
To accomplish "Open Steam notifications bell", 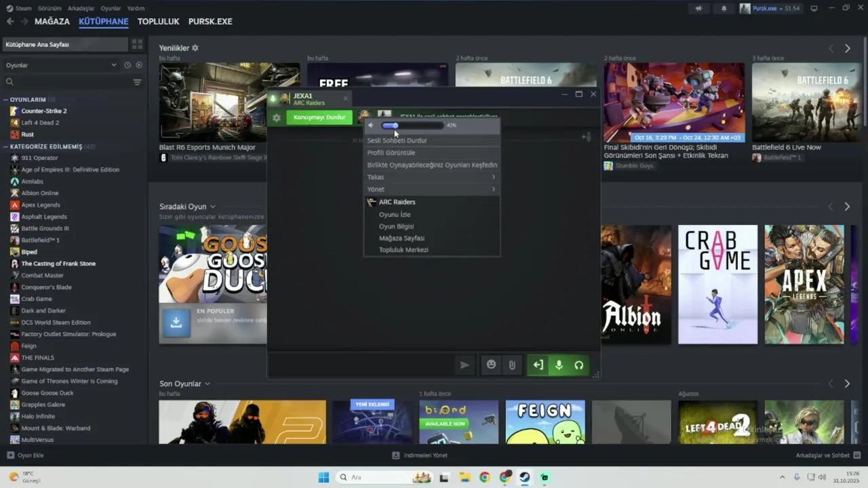I will (x=724, y=8).
